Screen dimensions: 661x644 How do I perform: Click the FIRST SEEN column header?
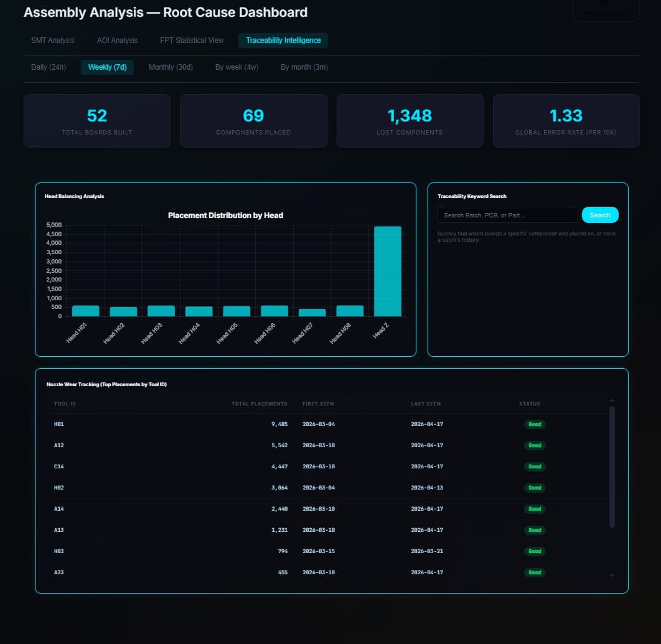coord(318,404)
